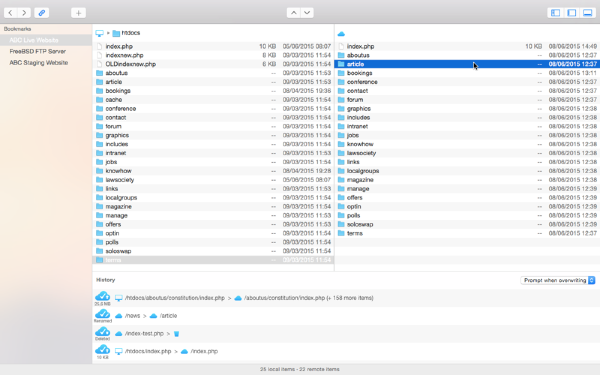The image size is (600, 375).
Task: Select history entry /htdocs/index.php upload
Action: point(346,351)
